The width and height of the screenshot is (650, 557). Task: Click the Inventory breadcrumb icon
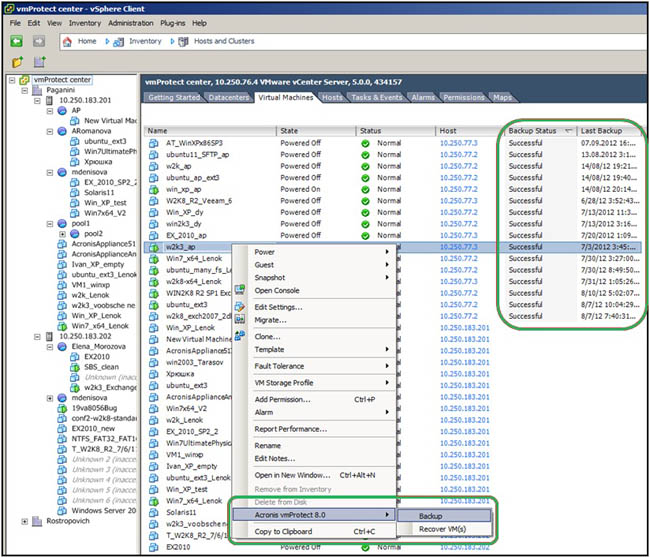point(119,41)
